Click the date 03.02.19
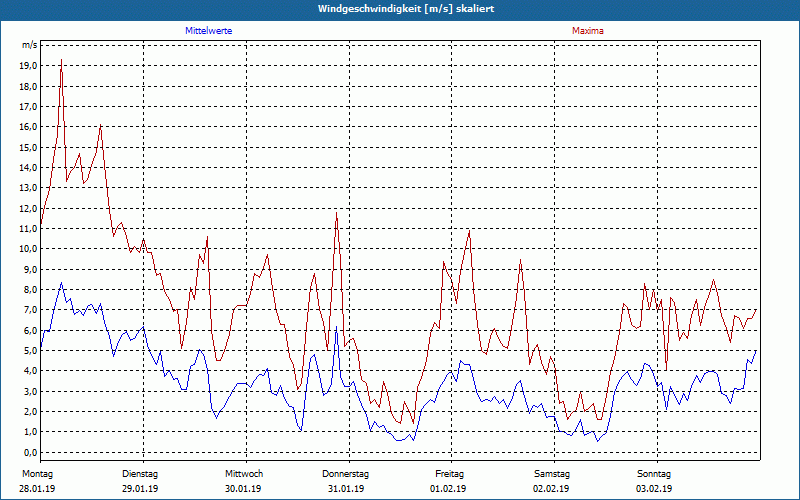Viewport: 800px width, 500px height. click(x=654, y=489)
